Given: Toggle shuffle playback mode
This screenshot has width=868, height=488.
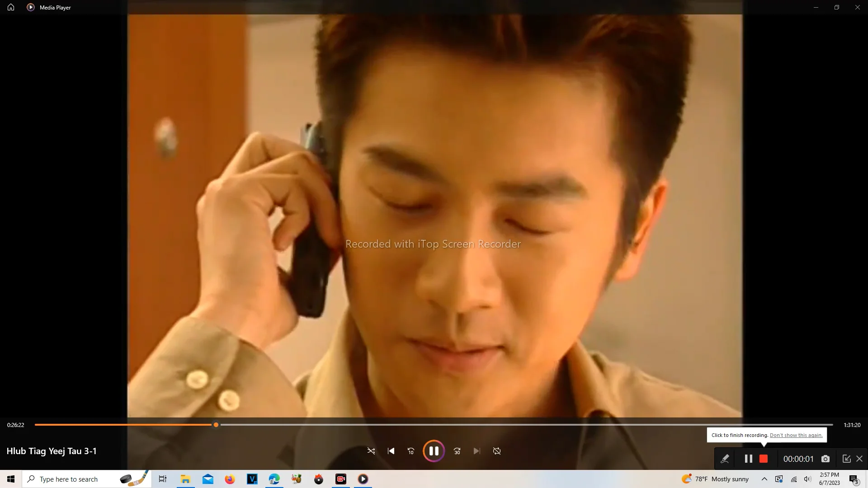Looking at the screenshot, I should point(371,451).
